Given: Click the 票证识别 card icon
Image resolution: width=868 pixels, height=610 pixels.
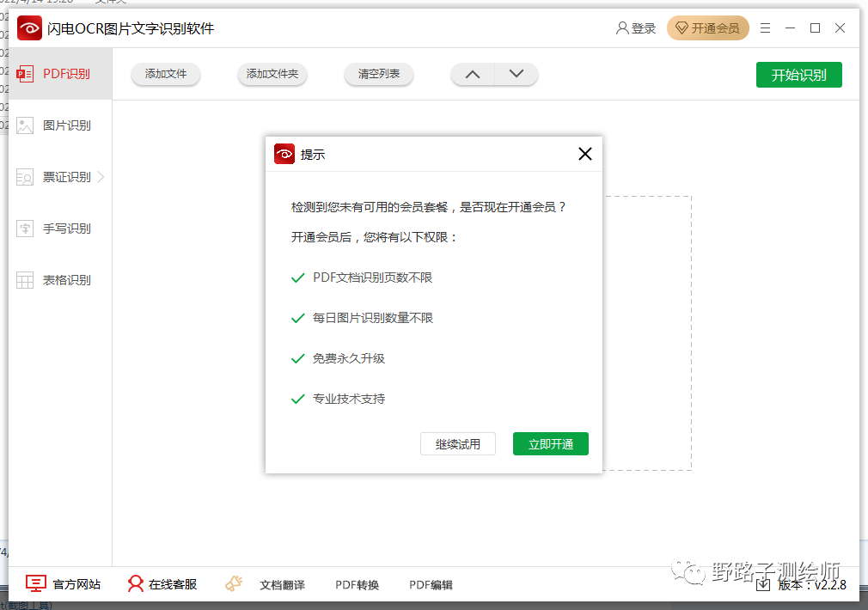Looking at the screenshot, I should click(x=25, y=177).
